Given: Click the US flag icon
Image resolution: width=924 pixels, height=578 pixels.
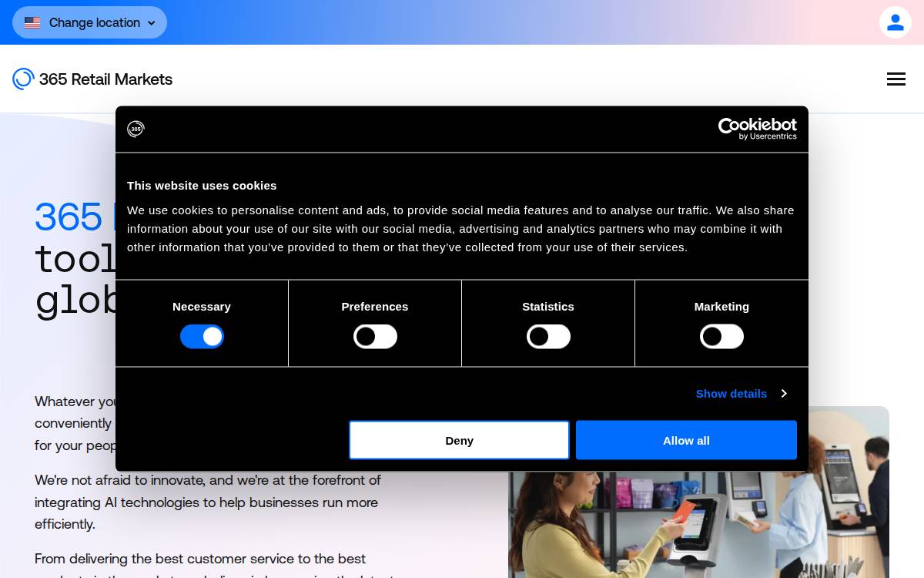Looking at the screenshot, I should point(32,23).
